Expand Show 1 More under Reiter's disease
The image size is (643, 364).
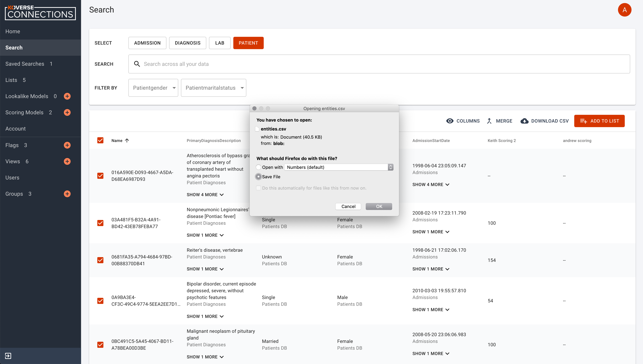coord(205,269)
